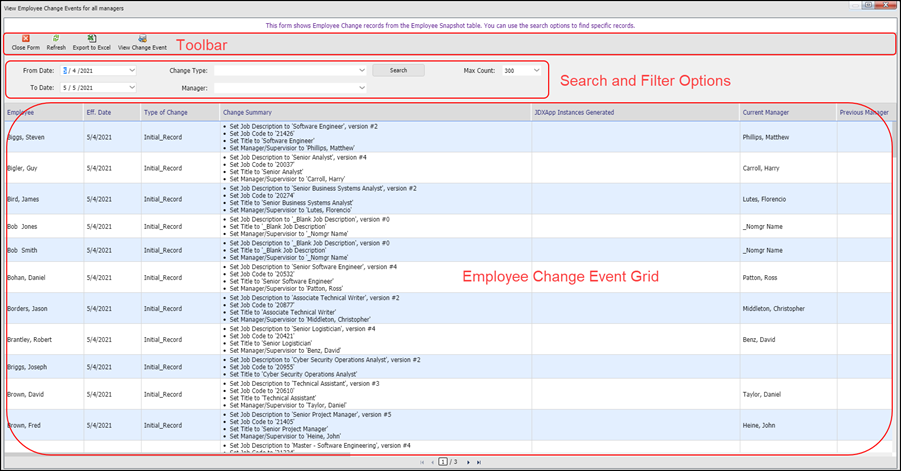Select the Biggs, Steven employee row
Viewport: 901px width, 471px height.
(x=28, y=138)
